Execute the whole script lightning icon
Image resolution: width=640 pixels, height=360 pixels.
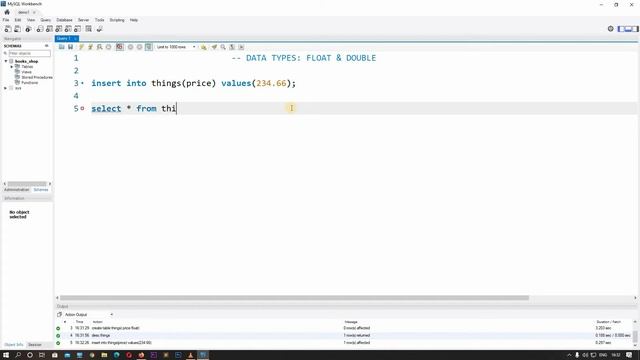(81, 47)
